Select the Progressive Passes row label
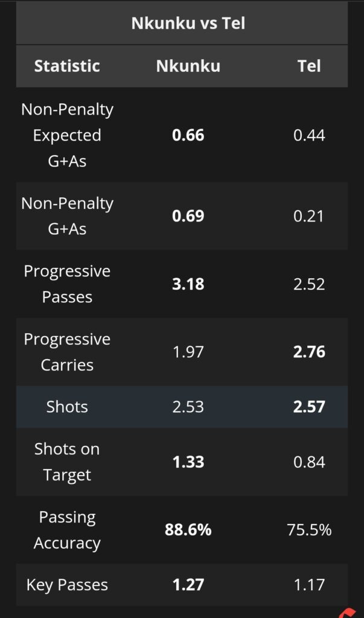 tap(67, 284)
